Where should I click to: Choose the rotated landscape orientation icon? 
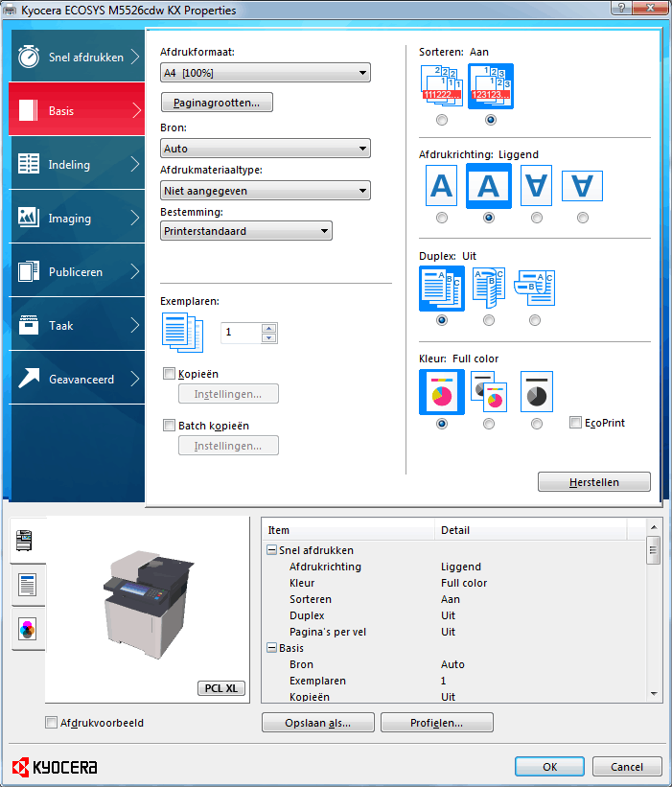582,186
